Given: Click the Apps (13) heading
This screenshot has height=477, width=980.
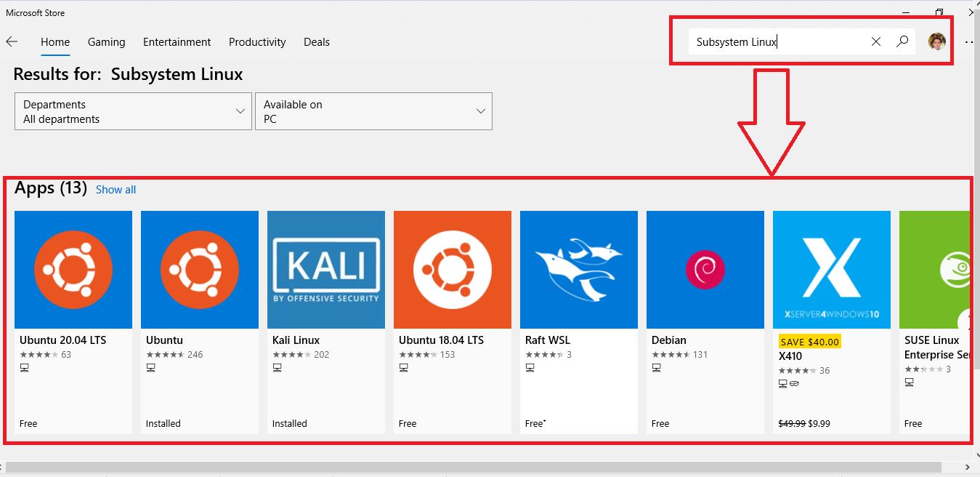Looking at the screenshot, I should pyautogui.click(x=51, y=188).
